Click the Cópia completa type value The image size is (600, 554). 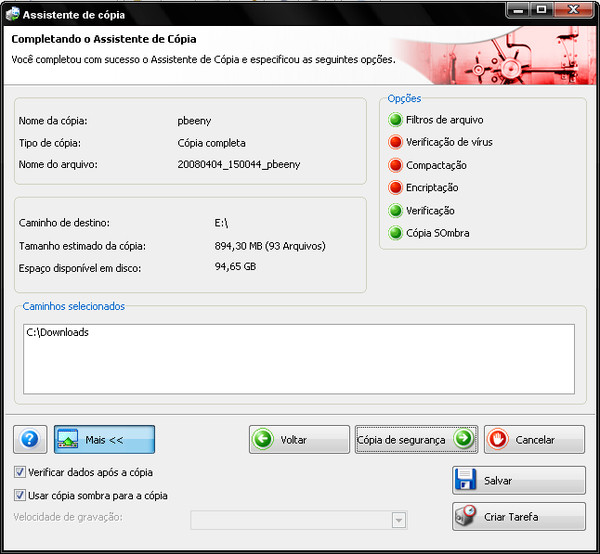(211, 143)
